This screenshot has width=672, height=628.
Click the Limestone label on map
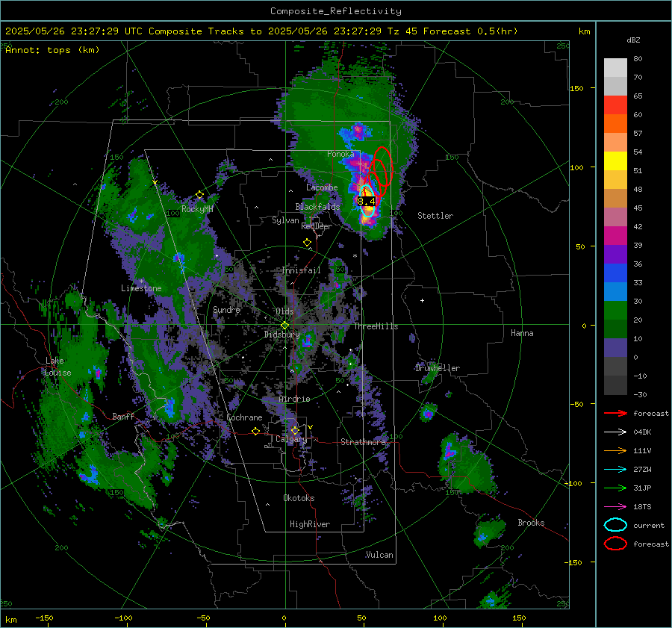tap(141, 288)
